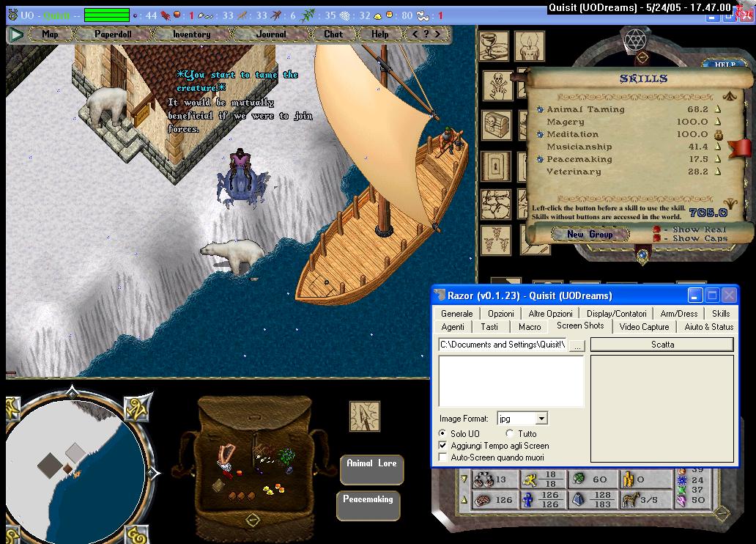Switch to Razor's Display/Contatori tab
This screenshot has height=544, width=756.
[616, 313]
